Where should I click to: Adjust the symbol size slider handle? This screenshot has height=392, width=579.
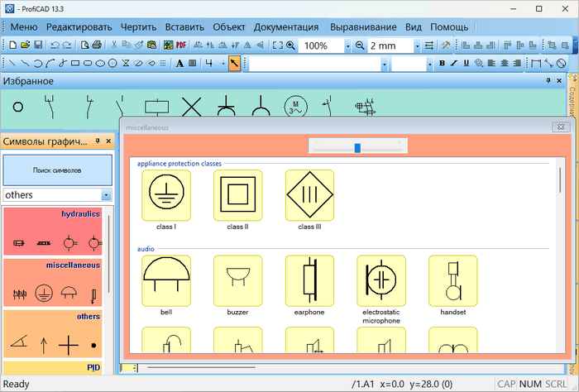[x=357, y=147]
